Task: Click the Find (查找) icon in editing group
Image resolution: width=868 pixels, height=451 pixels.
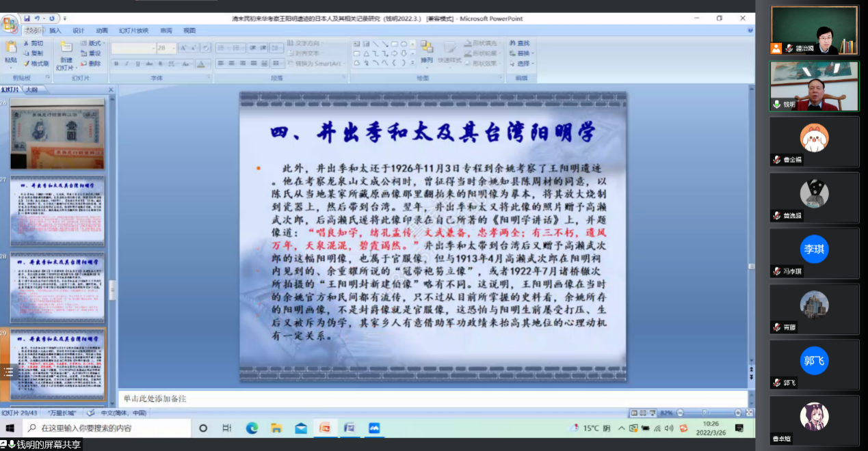Action: [520, 43]
